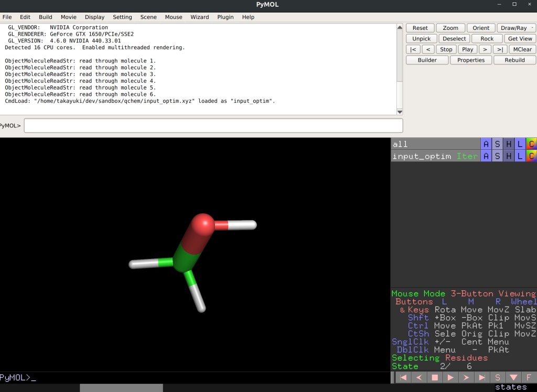The image size is (537, 392).
Task: Open the Help menu
Action: (248, 17)
